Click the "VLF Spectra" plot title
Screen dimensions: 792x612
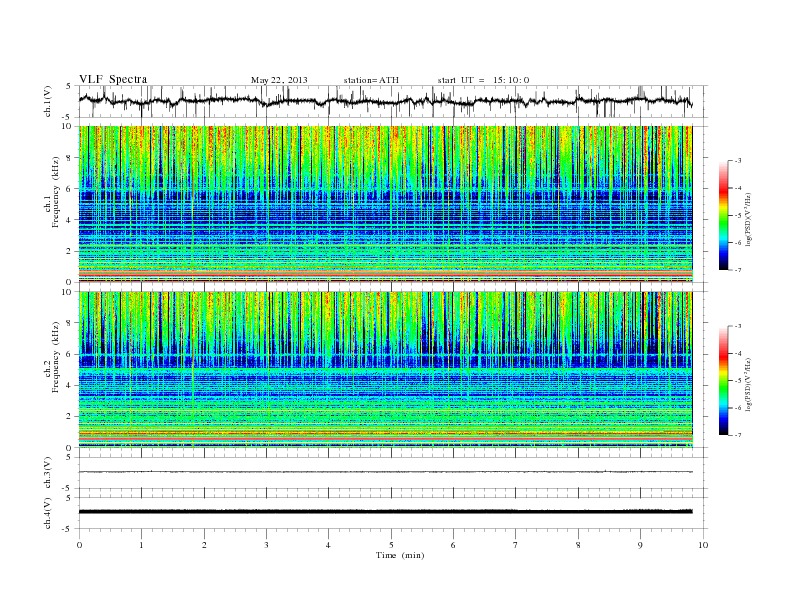pyautogui.click(x=113, y=79)
